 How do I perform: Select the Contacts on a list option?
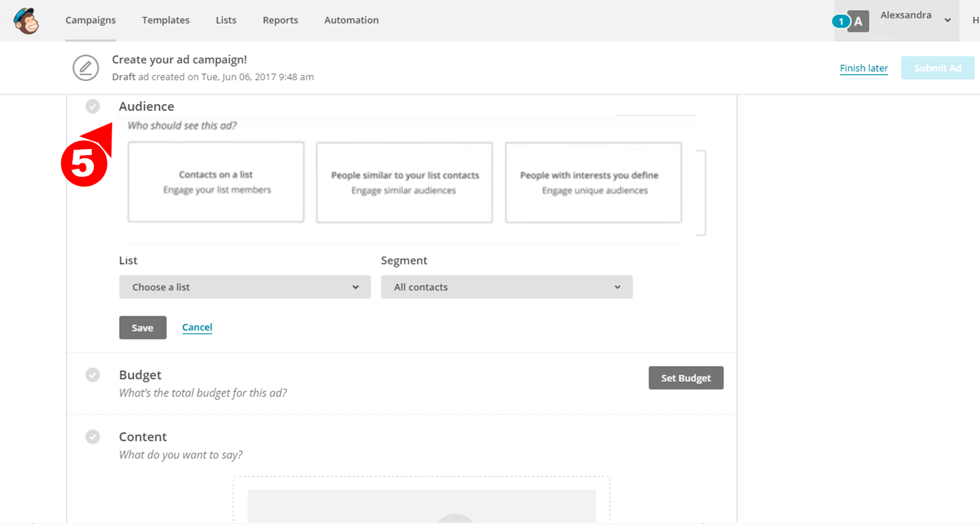coord(216,182)
